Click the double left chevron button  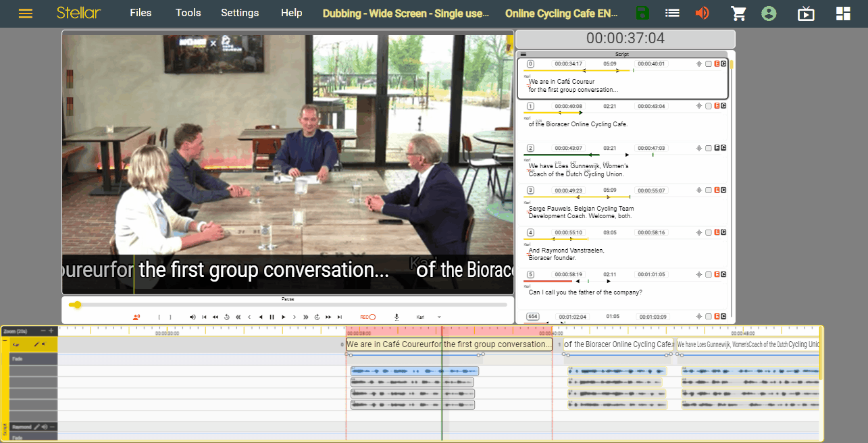[238, 317]
